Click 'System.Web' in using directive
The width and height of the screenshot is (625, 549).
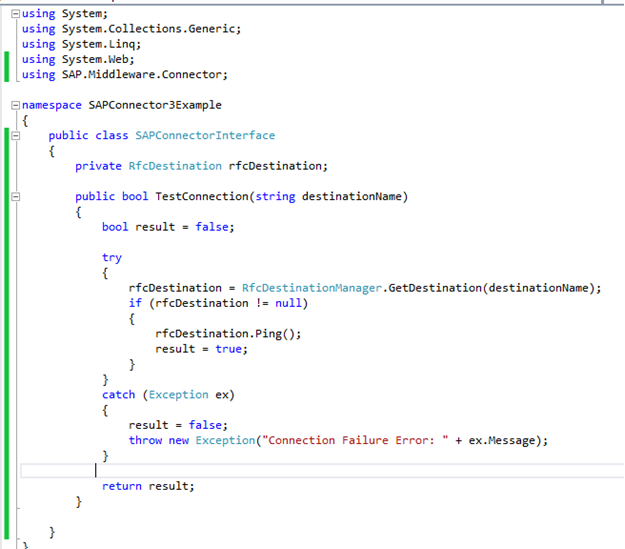95,59
